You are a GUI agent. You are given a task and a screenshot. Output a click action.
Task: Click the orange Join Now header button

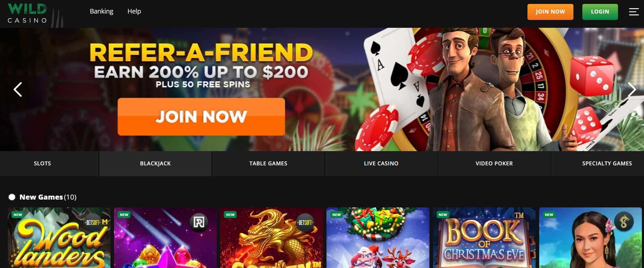tap(550, 12)
